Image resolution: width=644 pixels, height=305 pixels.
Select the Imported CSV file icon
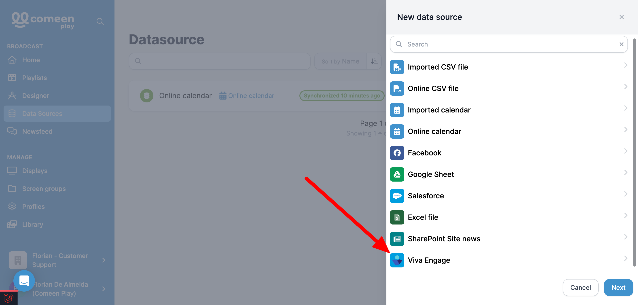pyautogui.click(x=397, y=67)
